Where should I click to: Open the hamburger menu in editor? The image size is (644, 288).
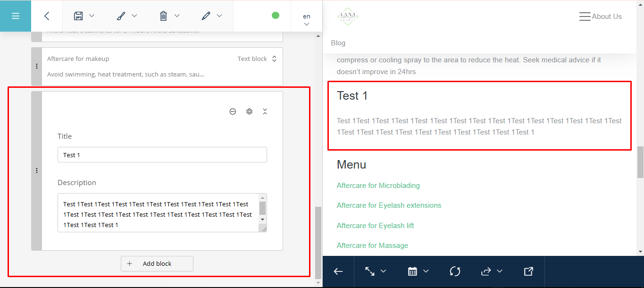(x=16, y=16)
